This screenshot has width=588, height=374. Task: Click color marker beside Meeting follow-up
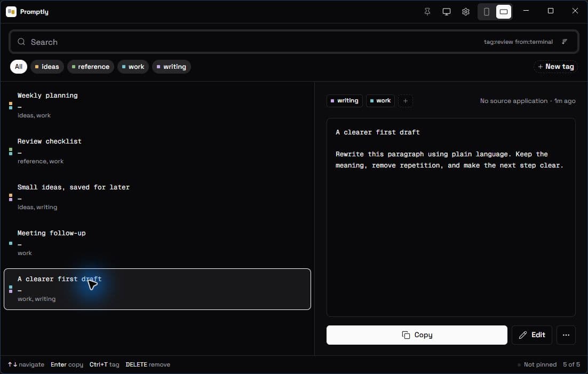coord(11,243)
